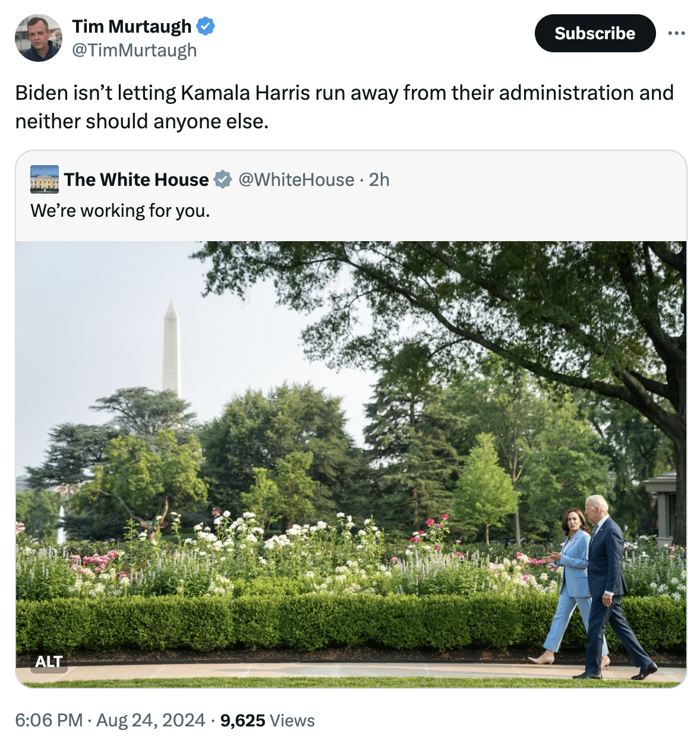Show the ALT image description
The height and width of the screenshot is (746, 700).
tap(49, 662)
